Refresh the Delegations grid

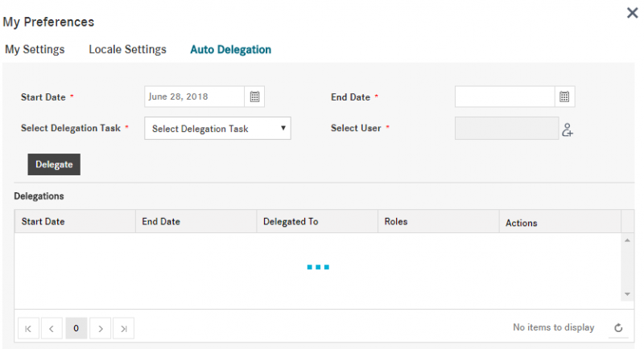pyautogui.click(x=618, y=327)
